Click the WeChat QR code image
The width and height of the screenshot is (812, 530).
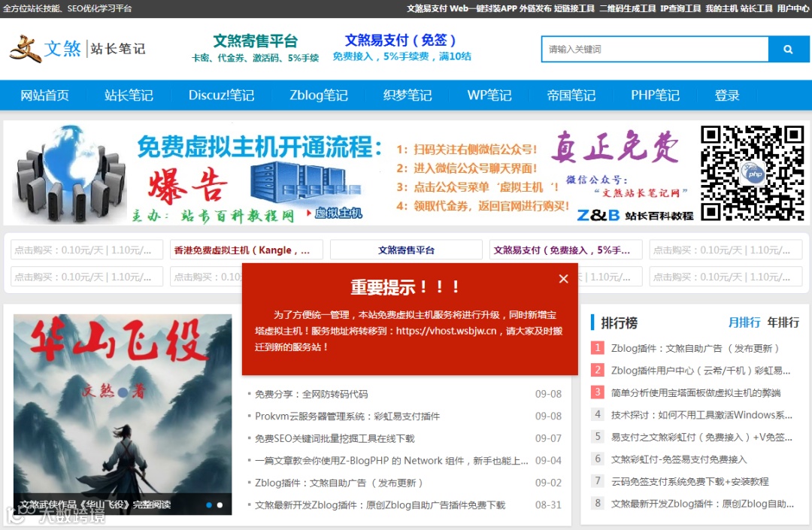coord(752,174)
